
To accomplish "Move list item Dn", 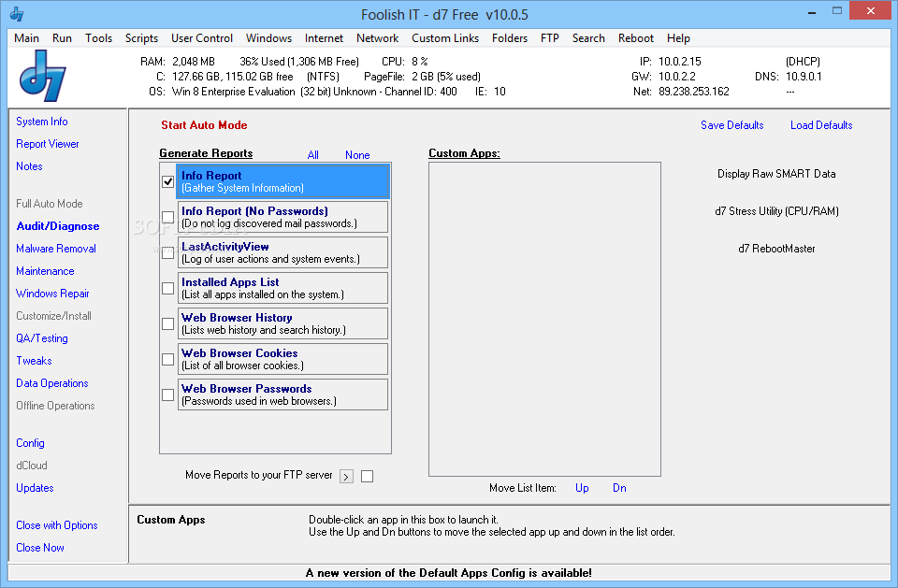I will click(x=619, y=488).
